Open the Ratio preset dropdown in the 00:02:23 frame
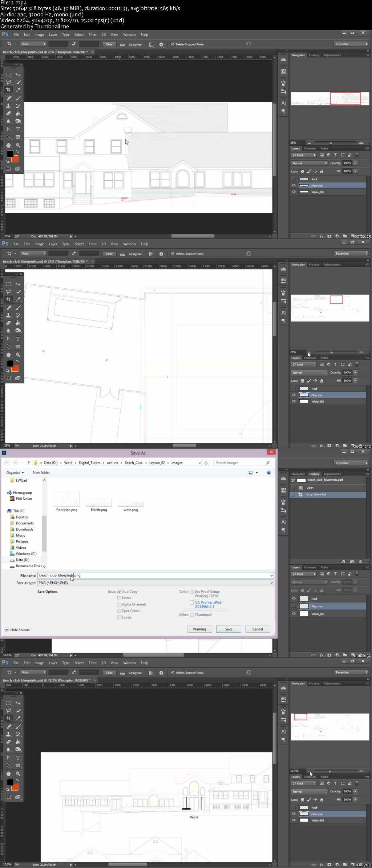The height and width of the screenshot is (868, 372). click(x=33, y=44)
